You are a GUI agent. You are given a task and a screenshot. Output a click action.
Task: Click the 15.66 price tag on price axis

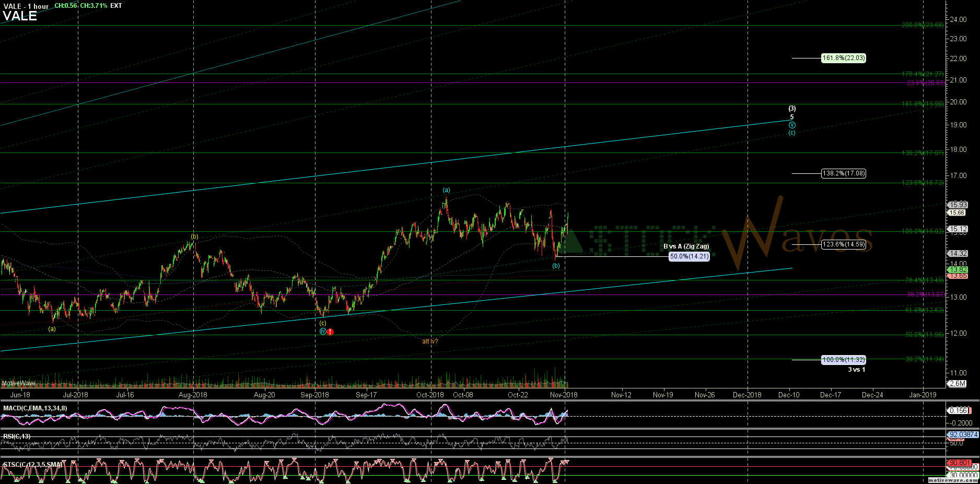(957, 213)
